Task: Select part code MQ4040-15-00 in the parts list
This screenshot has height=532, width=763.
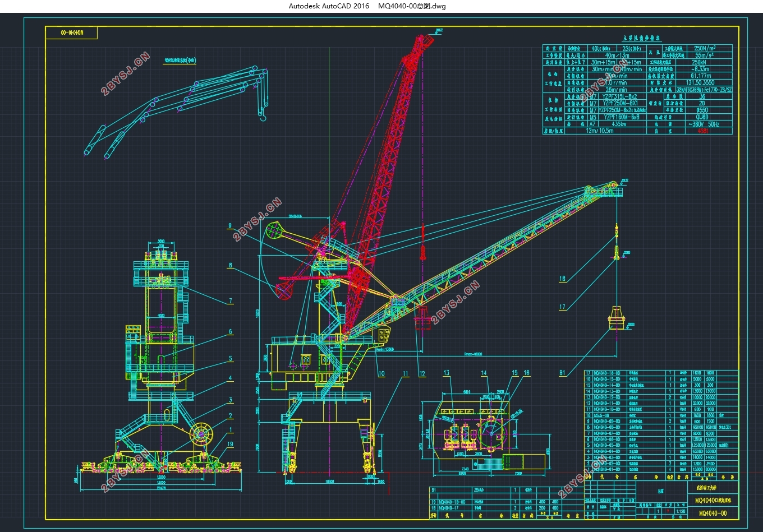Action: 606,379
